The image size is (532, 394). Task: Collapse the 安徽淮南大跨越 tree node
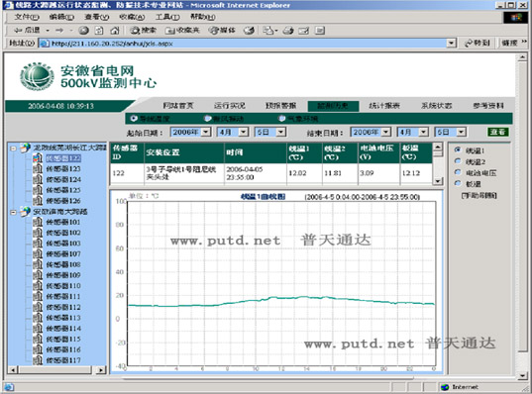click(13, 212)
